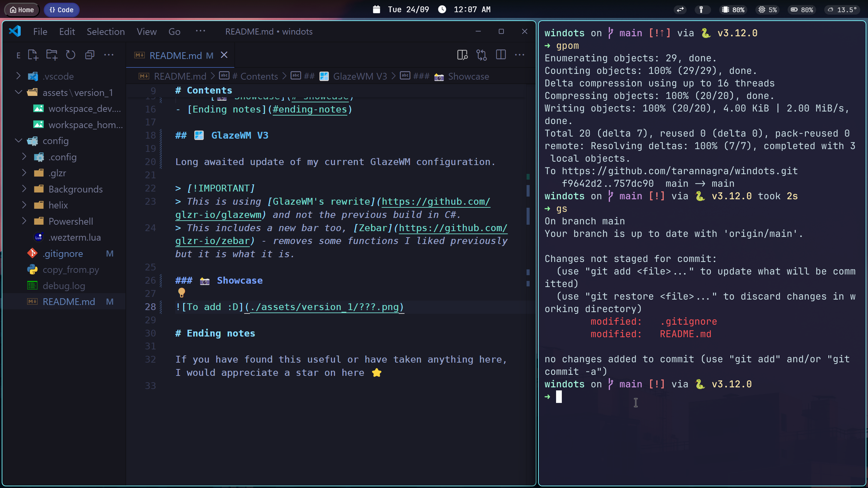Open editor more actions ellipsis
868x488 pixels.
tap(520, 55)
